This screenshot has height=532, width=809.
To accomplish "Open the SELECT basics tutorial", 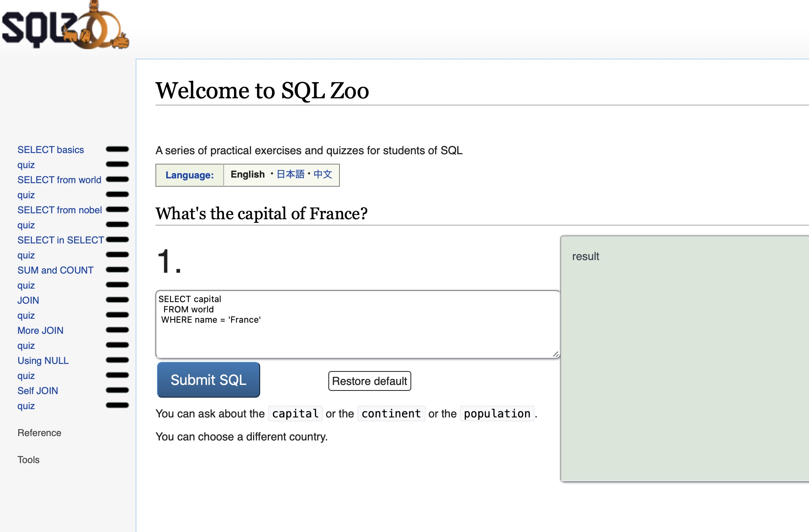I will click(x=50, y=149).
